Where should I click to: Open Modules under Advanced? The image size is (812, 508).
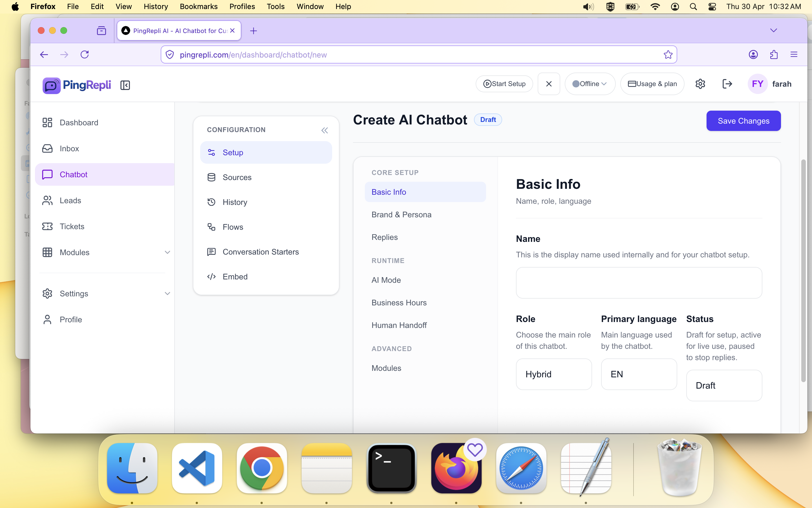coord(425,368)
